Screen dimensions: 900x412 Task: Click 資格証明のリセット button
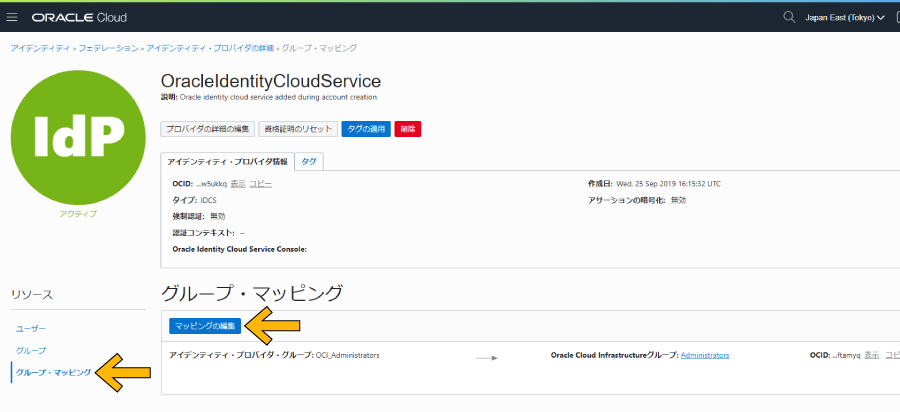click(x=297, y=129)
